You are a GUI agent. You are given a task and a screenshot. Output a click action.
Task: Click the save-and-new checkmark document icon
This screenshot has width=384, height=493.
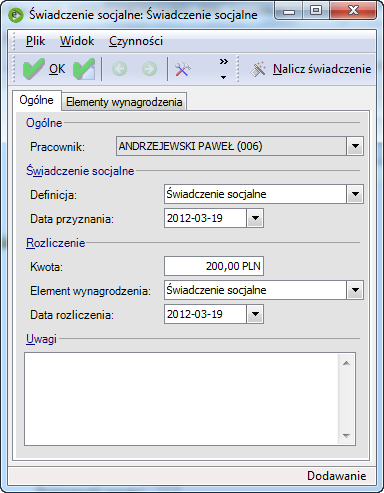pyautogui.click(x=84, y=69)
